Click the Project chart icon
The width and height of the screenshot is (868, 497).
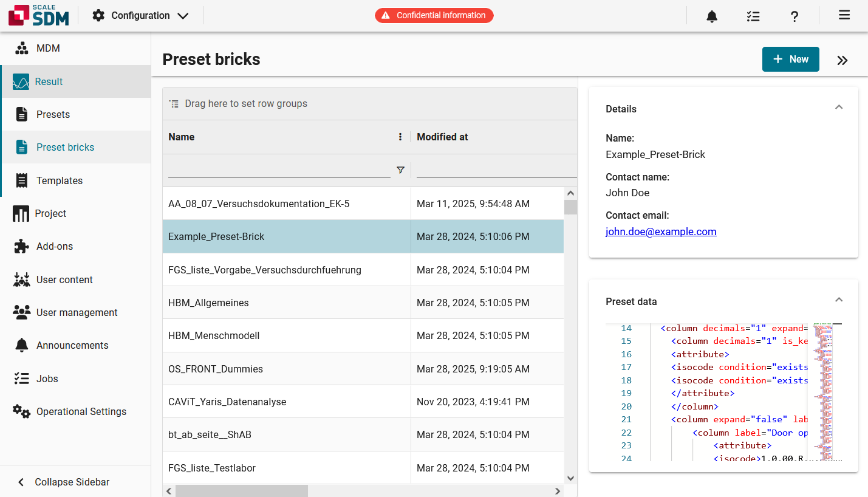point(21,213)
